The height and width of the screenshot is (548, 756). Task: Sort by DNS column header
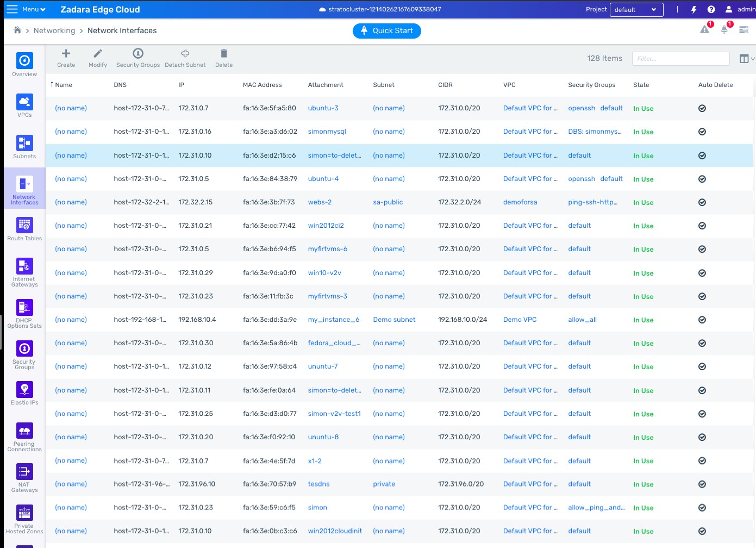pyautogui.click(x=120, y=85)
